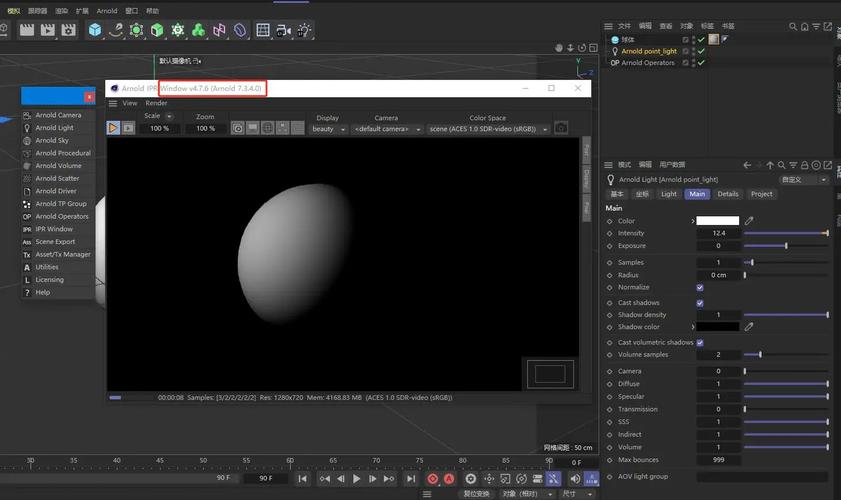The height and width of the screenshot is (500, 841).
Task: Open the size dropdown in coordinates bar
Action: coord(577,494)
